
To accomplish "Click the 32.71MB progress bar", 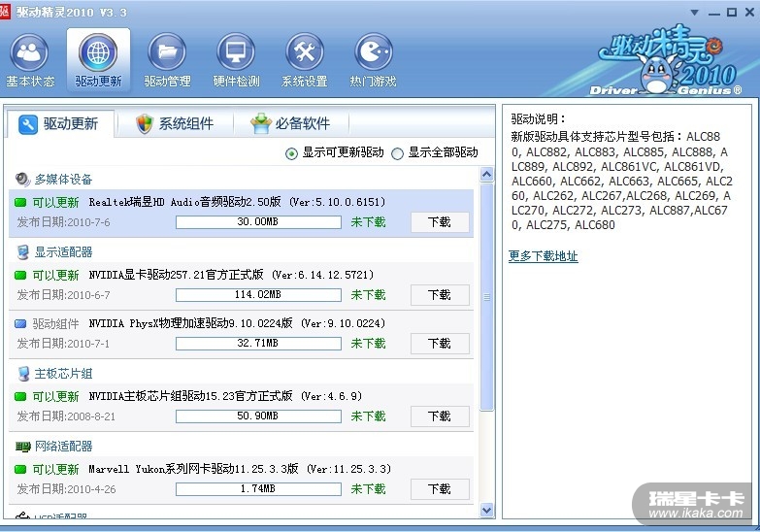I will pyautogui.click(x=258, y=344).
